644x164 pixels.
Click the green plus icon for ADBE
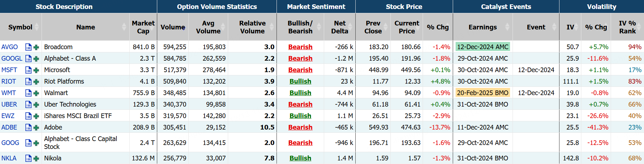click(36, 127)
